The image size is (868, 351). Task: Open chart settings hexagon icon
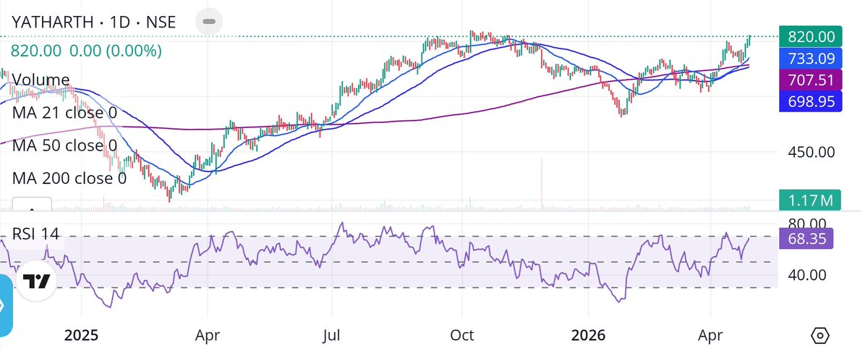pos(820,336)
